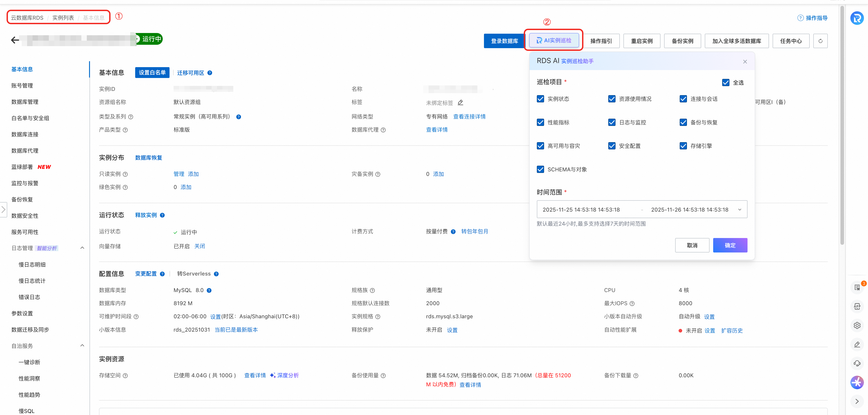Go to 监控与报警 menu item
This screenshot has height=415, width=868.
click(x=25, y=183)
